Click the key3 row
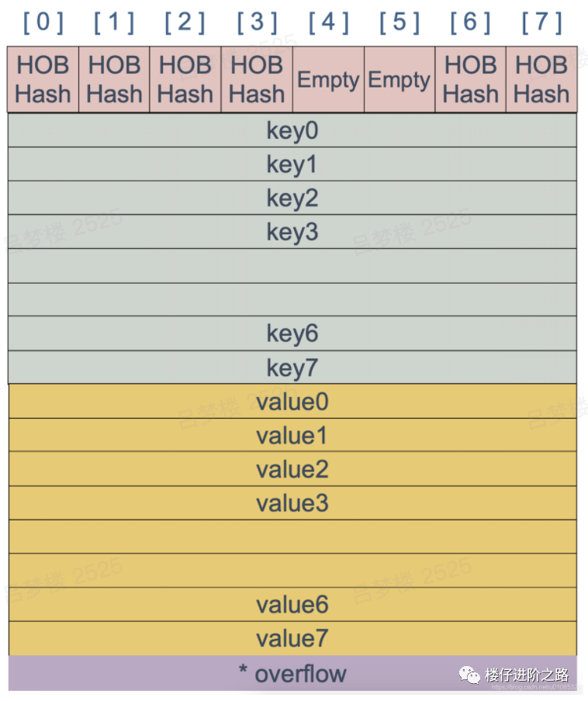 (292, 232)
